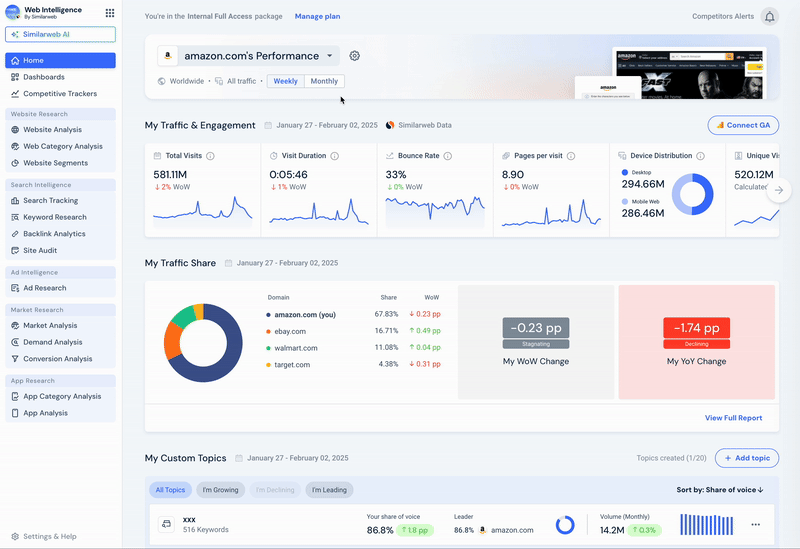The width and height of the screenshot is (800, 549).
Task: Show info for Total Visits
Action: tap(210, 156)
